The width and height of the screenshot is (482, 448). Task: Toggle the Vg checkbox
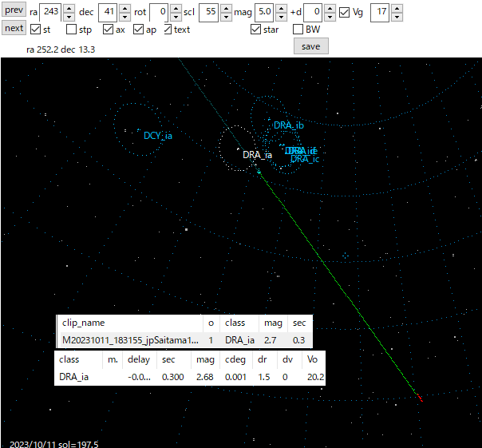point(344,12)
